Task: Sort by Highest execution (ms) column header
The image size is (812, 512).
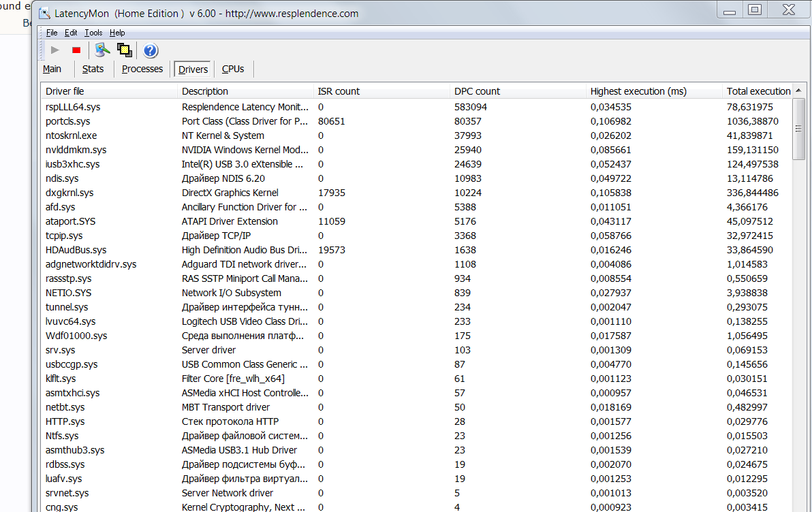Action: pos(654,91)
